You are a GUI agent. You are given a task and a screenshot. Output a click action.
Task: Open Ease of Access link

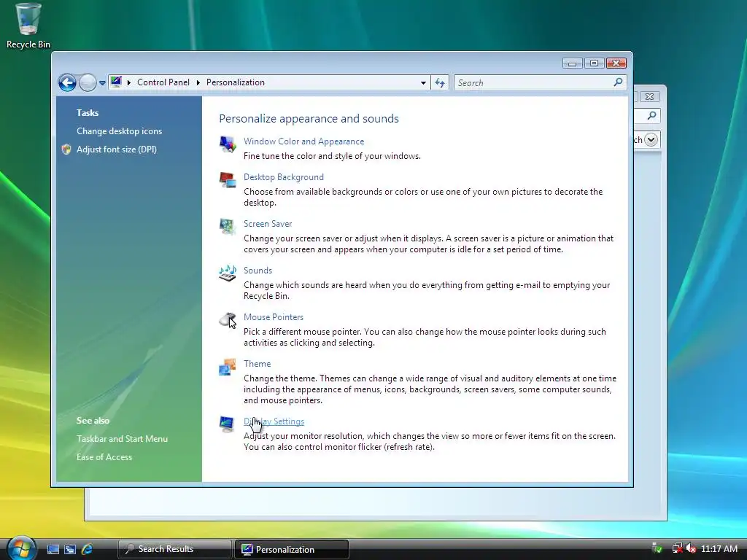click(104, 457)
